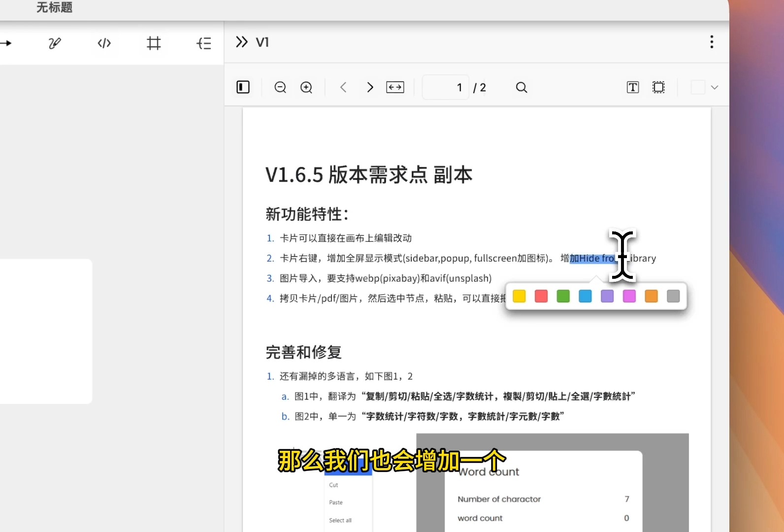Open the three-dot more options menu
The image size is (784, 532).
pyautogui.click(x=712, y=42)
